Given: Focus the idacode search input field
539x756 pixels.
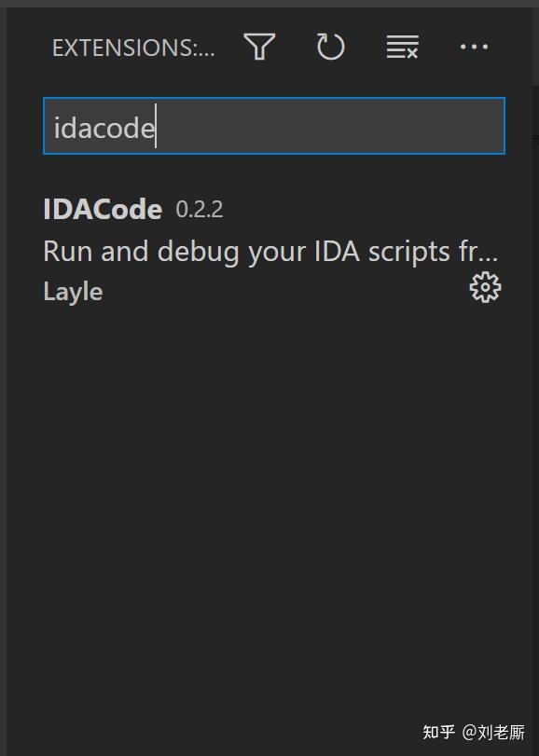Looking at the screenshot, I should [x=273, y=126].
